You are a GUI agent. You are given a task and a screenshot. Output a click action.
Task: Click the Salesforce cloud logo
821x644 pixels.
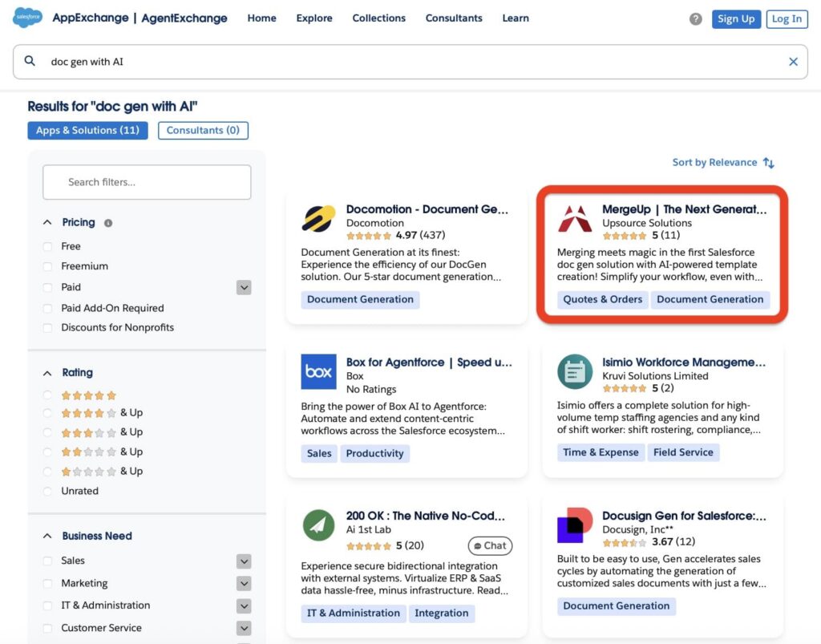point(27,18)
